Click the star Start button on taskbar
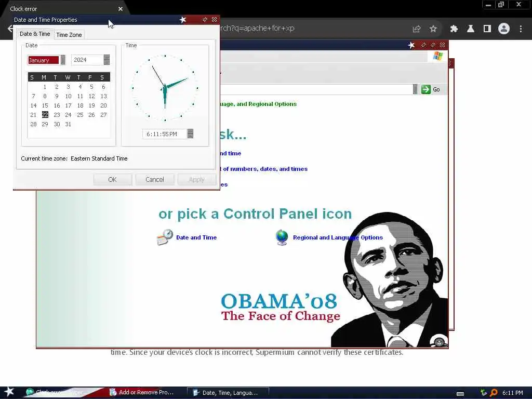 (x=9, y=392)
